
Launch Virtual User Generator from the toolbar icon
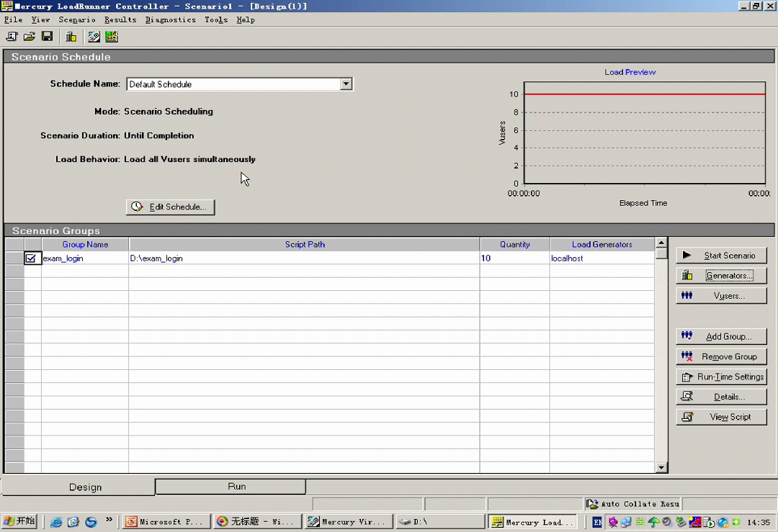point(94,37)
